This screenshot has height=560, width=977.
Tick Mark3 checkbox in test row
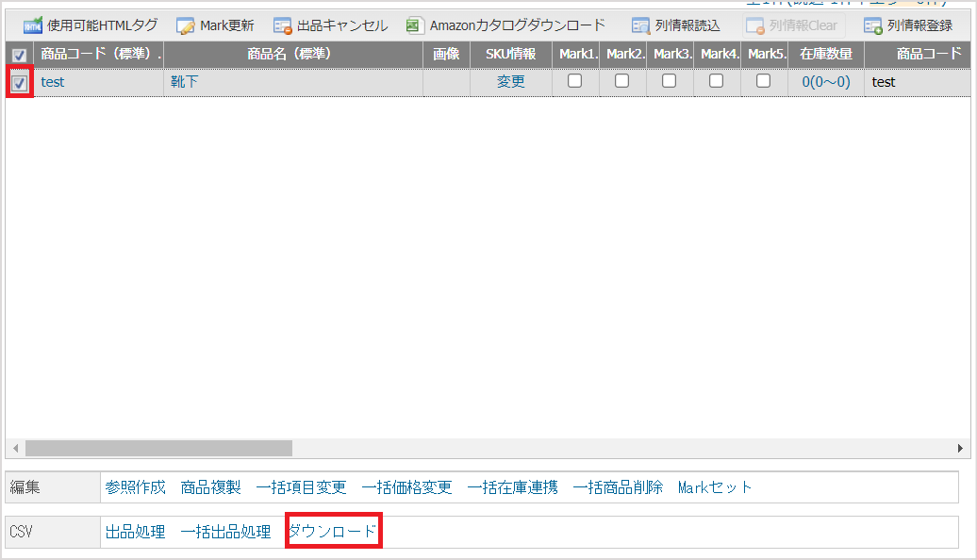coord(670,81)
